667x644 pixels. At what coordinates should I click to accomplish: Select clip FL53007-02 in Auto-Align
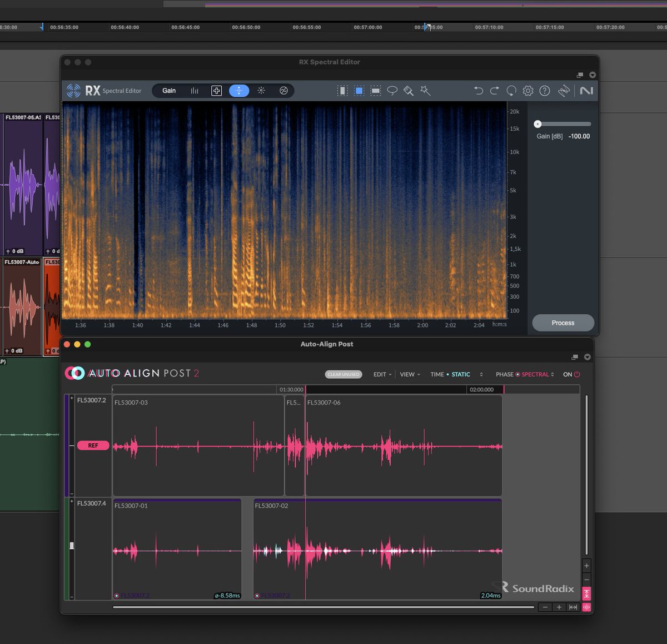point(377,549)
